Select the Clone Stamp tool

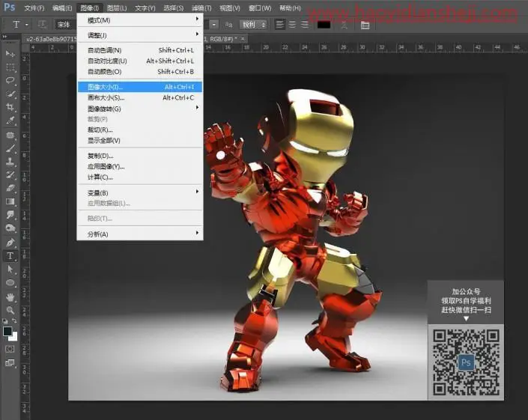(10, 162)
